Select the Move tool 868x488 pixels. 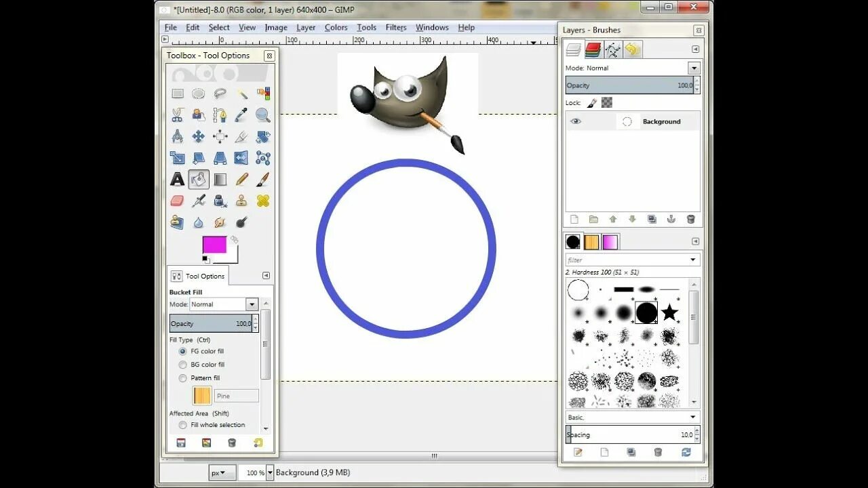click(x=199, y=136)
